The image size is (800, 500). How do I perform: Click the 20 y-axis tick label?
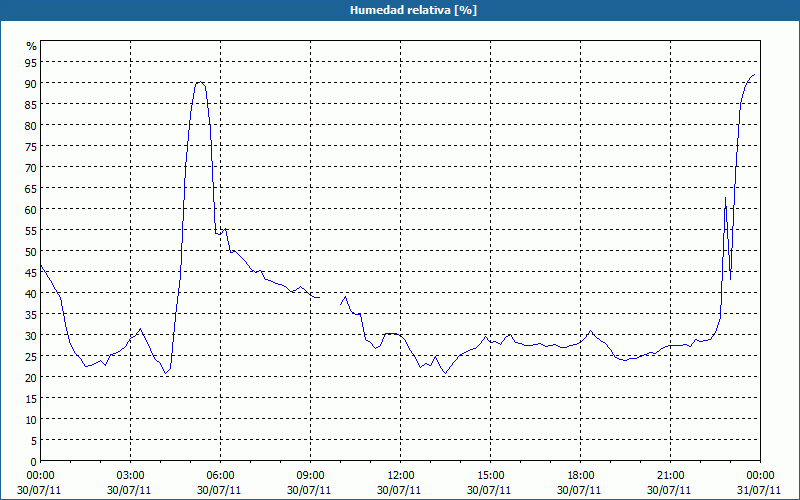pos(31,377)
